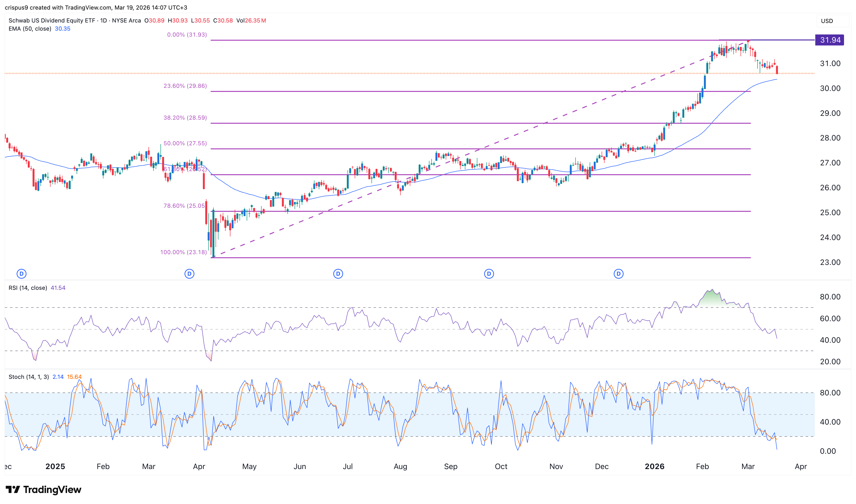Select the 50.00% (27.55) Fibonacci level label
Screen dimensions: 856x504
(x=185, y=143)
